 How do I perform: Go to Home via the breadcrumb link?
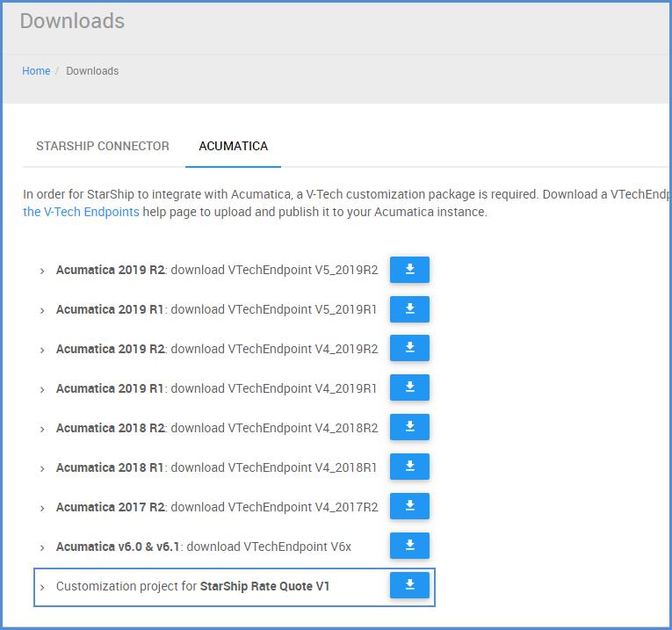(x=36, y=71)
